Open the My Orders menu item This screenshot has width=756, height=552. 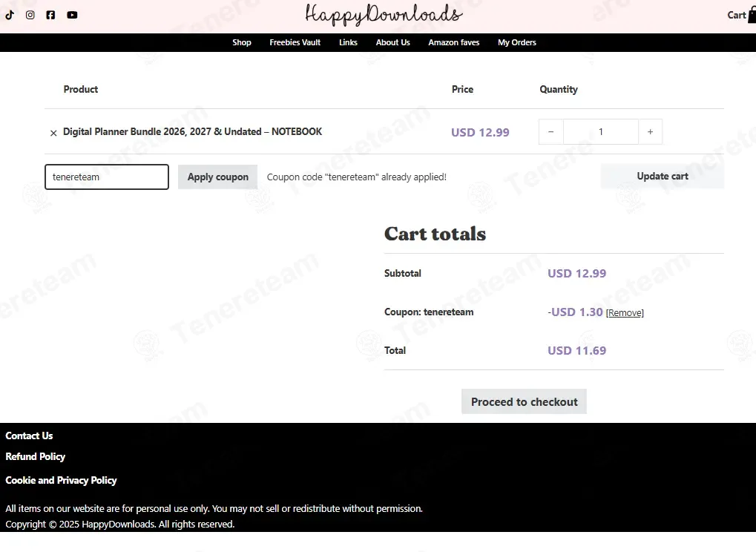[517, 42]
